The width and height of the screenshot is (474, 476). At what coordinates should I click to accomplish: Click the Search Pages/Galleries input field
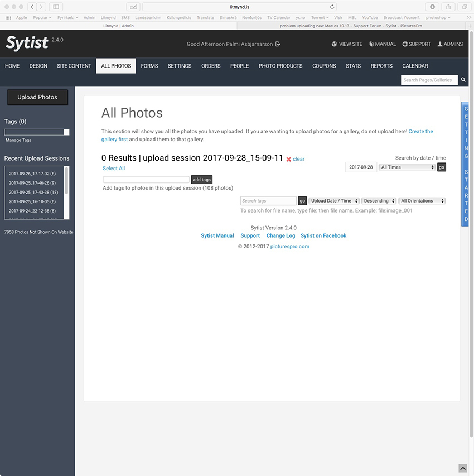[429, 80]
